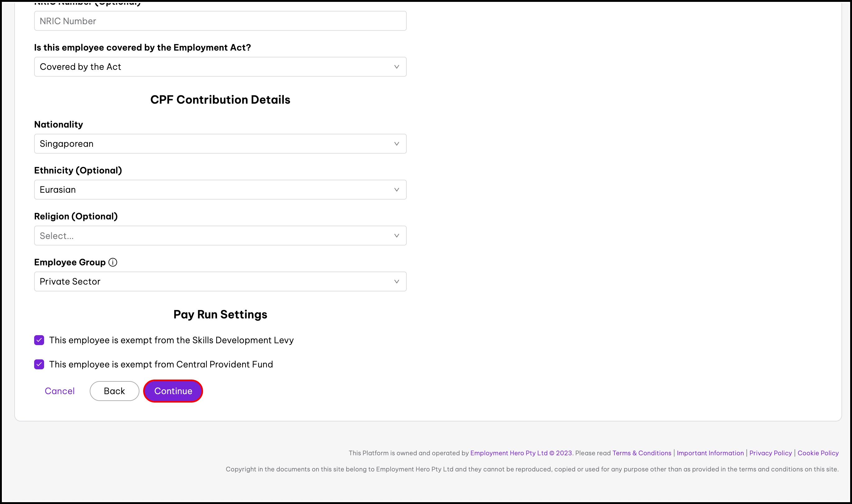Image resolution: width=852 pixels, height=504 pixels.
Task: Uncheck Central Provident Fund exemption checkbox
Action: 39,364
